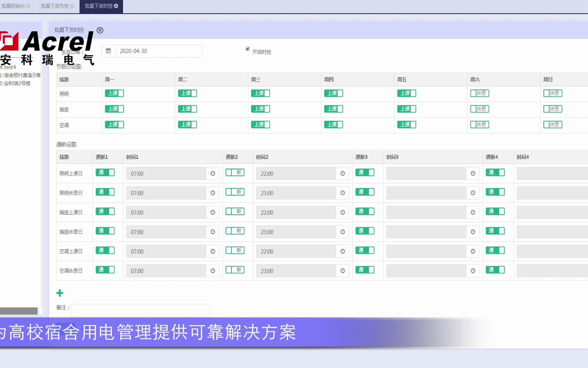This screenshot has height=368, width=588.
Task: Open clock picker for 插座上课日 时间3
Action: (x=473, y=212)
